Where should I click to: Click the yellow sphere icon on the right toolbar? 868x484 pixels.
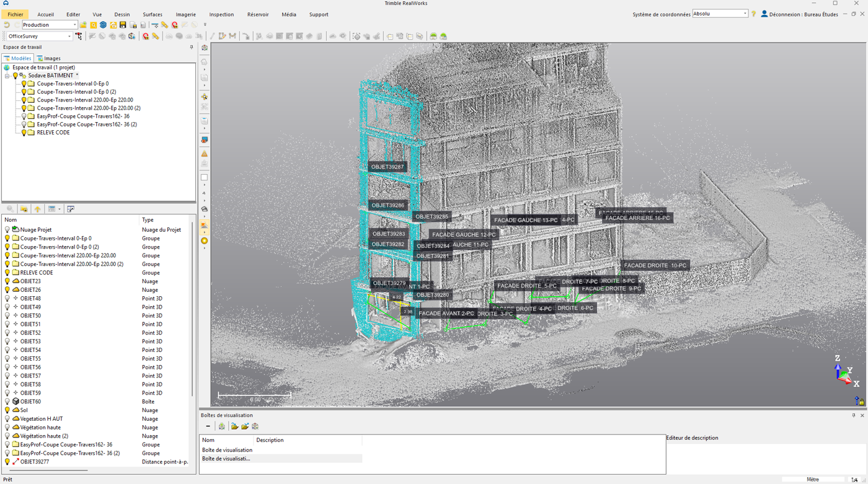click(204, 240)
